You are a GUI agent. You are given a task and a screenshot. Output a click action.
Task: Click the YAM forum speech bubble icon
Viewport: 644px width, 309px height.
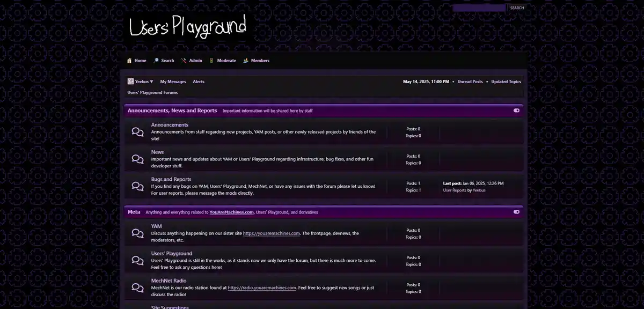click(138, 233)
